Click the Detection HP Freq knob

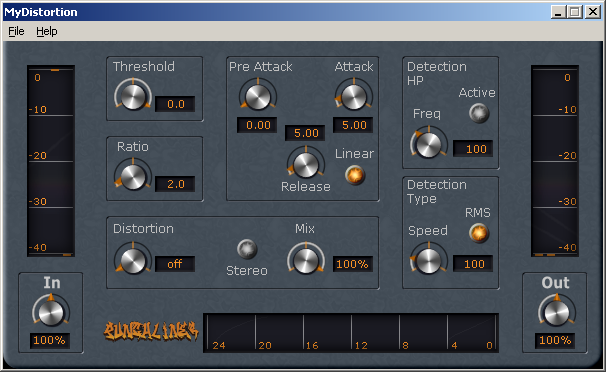429,145
